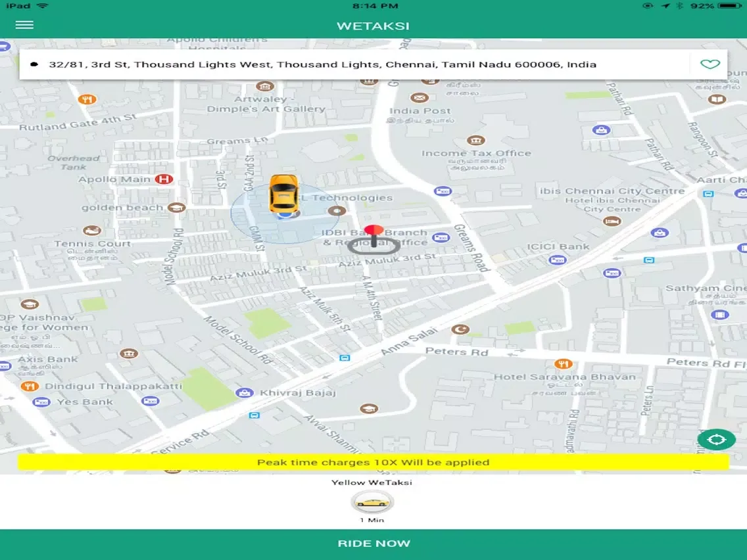Tap Income Tax Office marker

pyautogui.click(x=475, y=141)
